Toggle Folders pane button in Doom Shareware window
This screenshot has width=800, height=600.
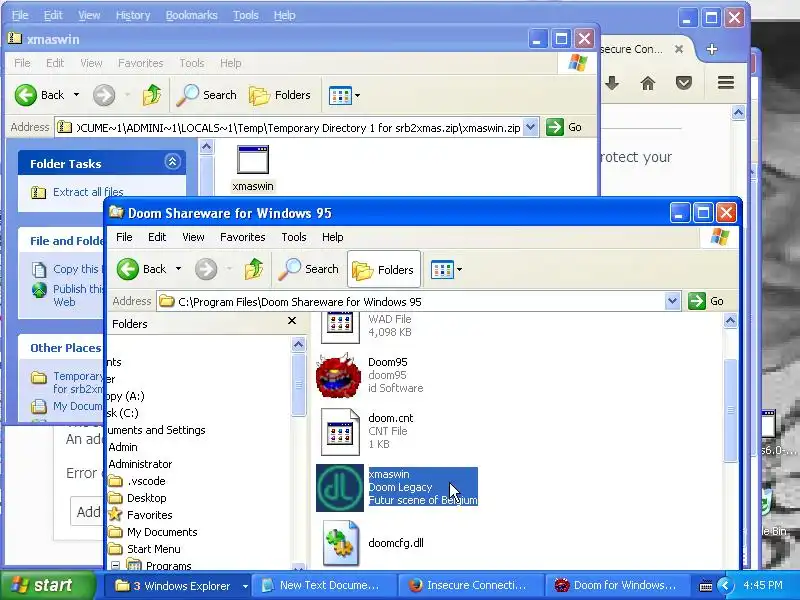[384, 269]
